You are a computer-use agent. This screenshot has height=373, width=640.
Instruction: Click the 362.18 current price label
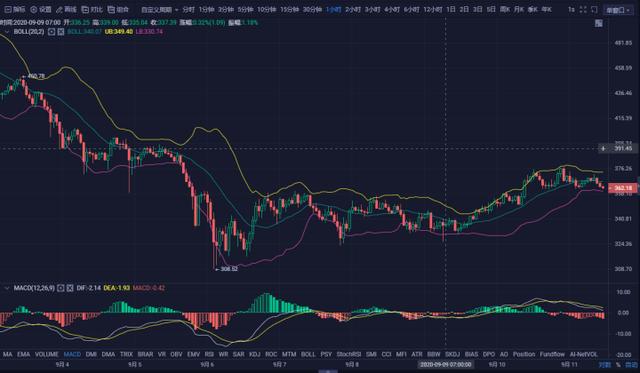(x=622, y=188)
